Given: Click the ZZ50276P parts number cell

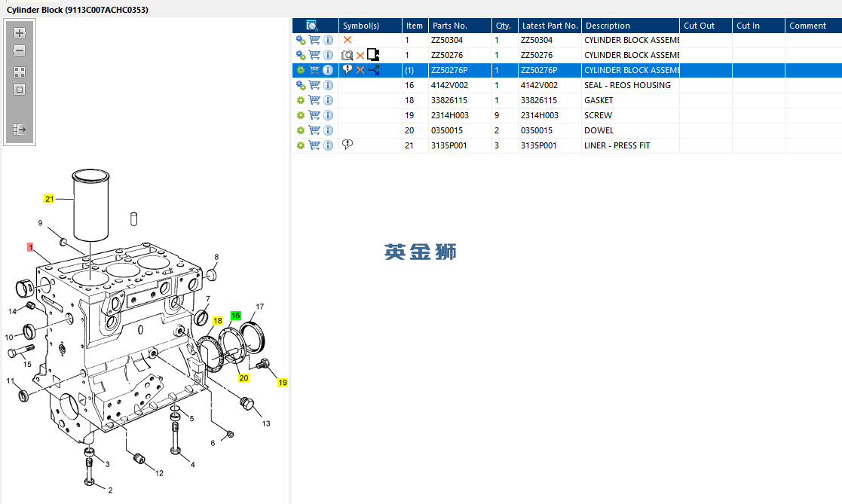Looking at the screenshot, I should click(461, 70).
